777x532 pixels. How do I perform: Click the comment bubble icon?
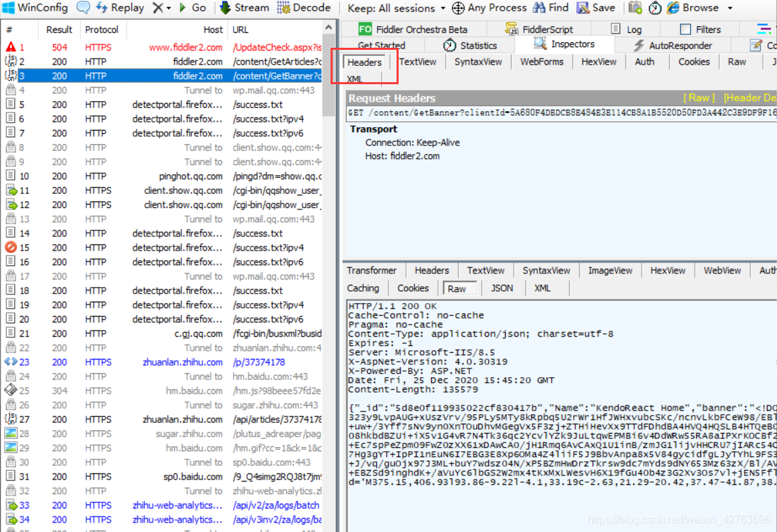83,7
